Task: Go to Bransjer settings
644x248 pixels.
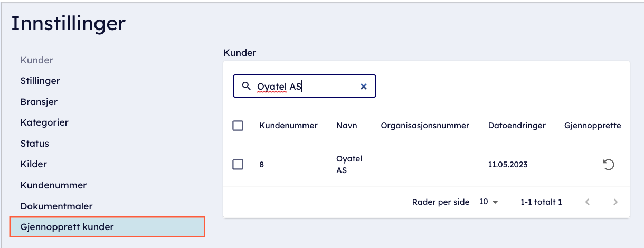Action: 39,101
